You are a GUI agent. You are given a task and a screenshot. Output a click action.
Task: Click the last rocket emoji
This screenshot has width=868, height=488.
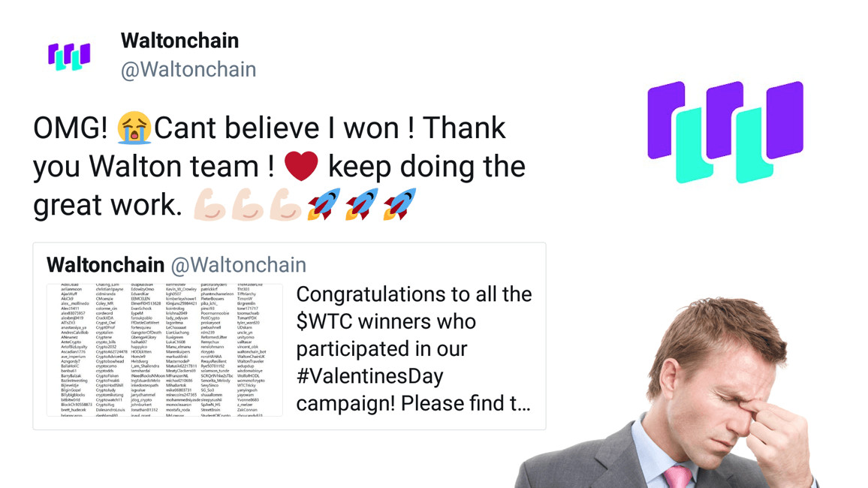click(x=399, y=204)
